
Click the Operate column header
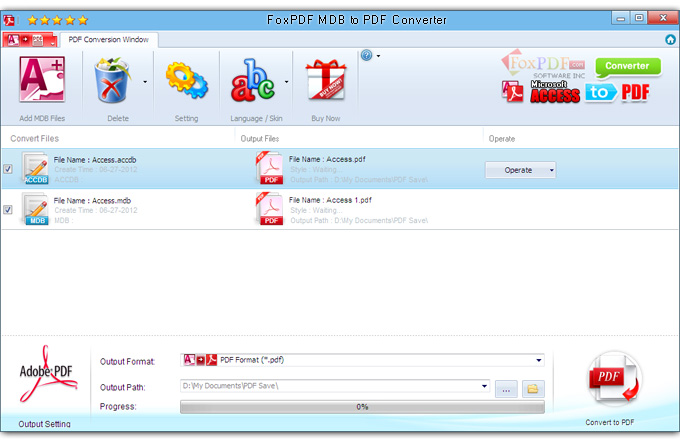pyautogui.click(x=502, y=139)
